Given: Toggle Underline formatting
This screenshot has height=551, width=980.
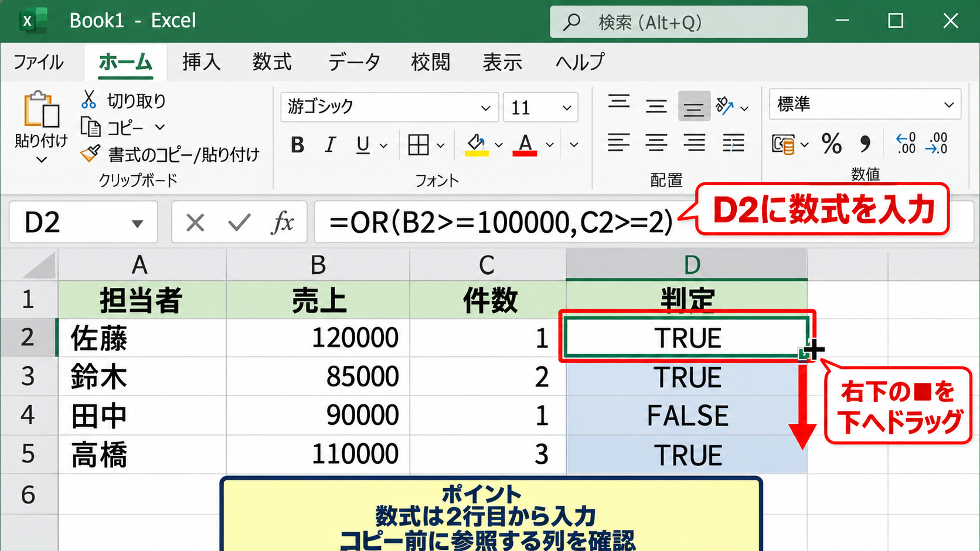Looking at the screenshot, I should [363, 144].
